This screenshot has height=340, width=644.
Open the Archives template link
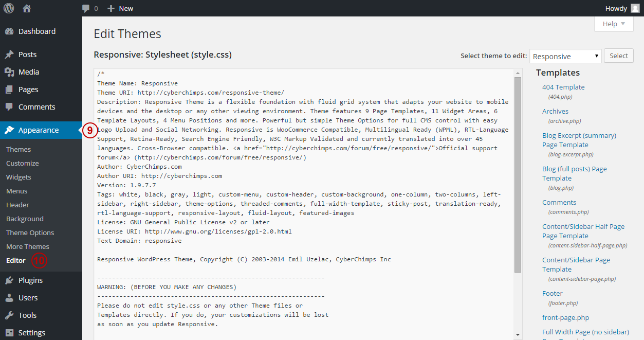(555, 111)
